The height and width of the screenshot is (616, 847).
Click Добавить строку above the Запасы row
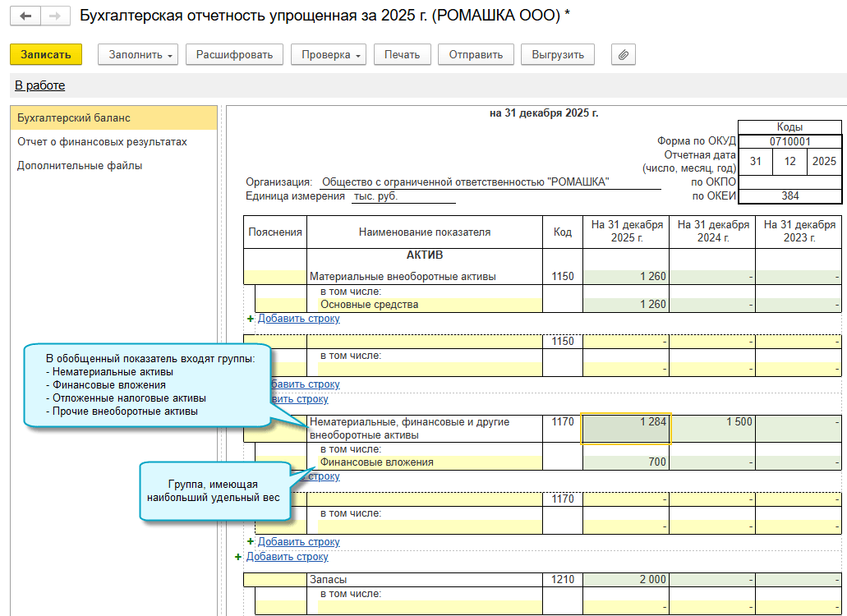pos(288,557)
